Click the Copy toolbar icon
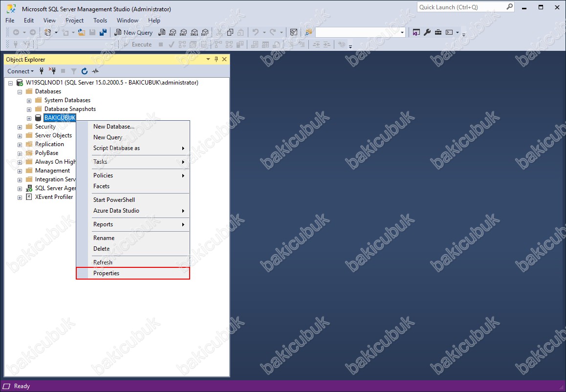This screenshot has width=566, height=392. tap(230, 32)
